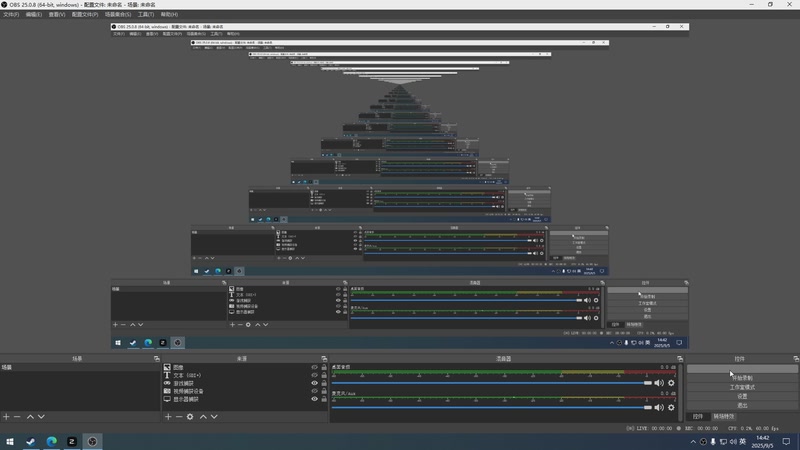This screenshot has width=800, height=450.
Task: Open the Windows notification center icon
Action: click(786, 442)
